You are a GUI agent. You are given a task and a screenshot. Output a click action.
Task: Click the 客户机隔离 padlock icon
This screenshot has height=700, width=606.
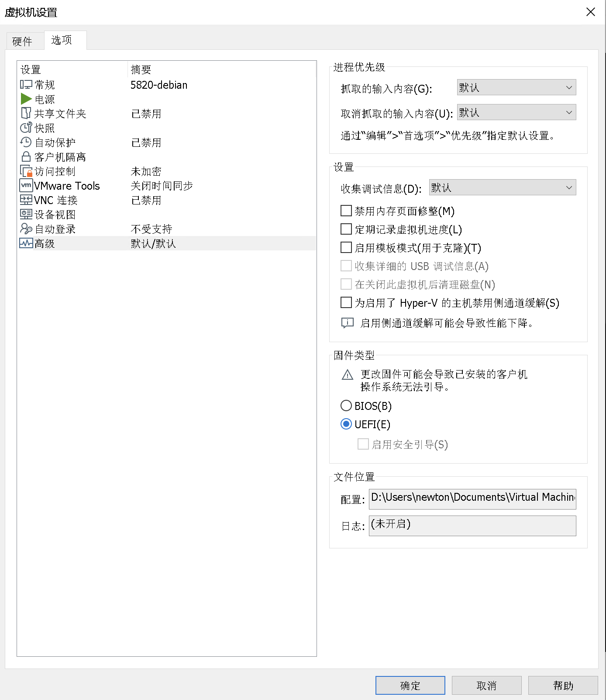pyautogui.click(x=26, y=156)
